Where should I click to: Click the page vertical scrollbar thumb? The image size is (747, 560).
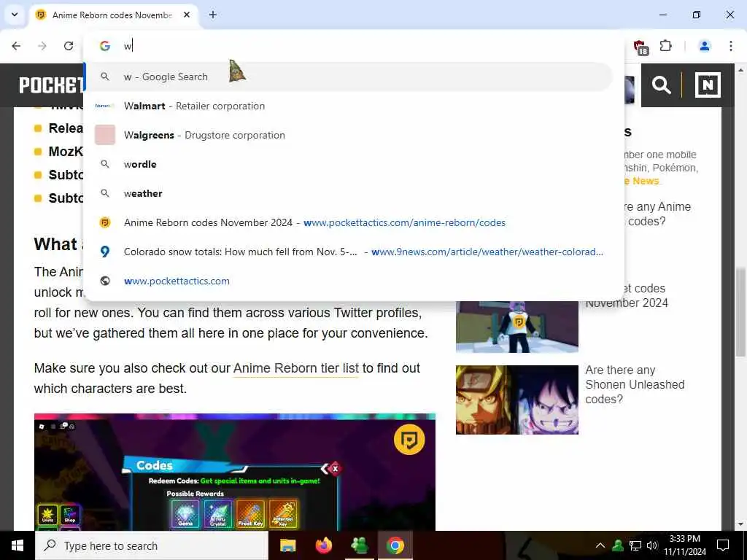tap(740, 312)
